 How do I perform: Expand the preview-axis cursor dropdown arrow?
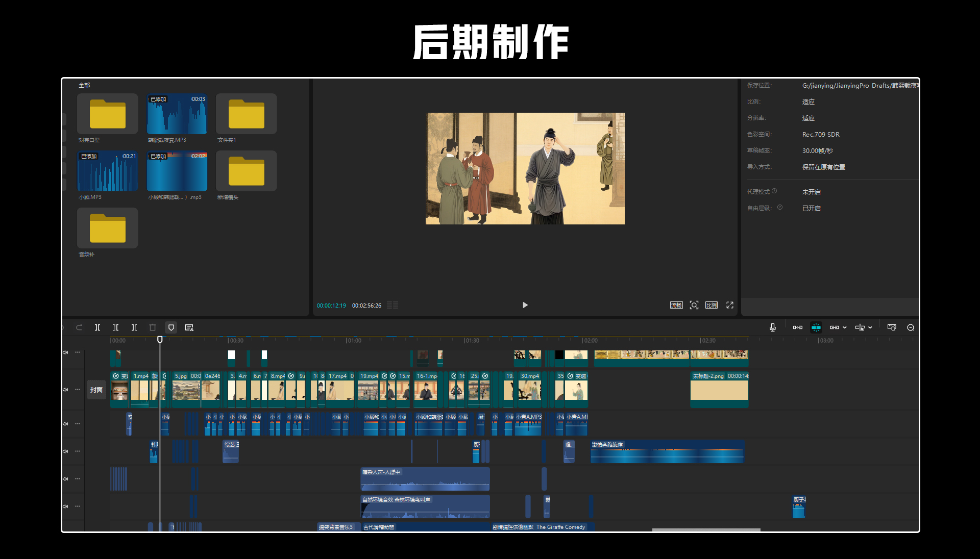[x=870, y=327]
